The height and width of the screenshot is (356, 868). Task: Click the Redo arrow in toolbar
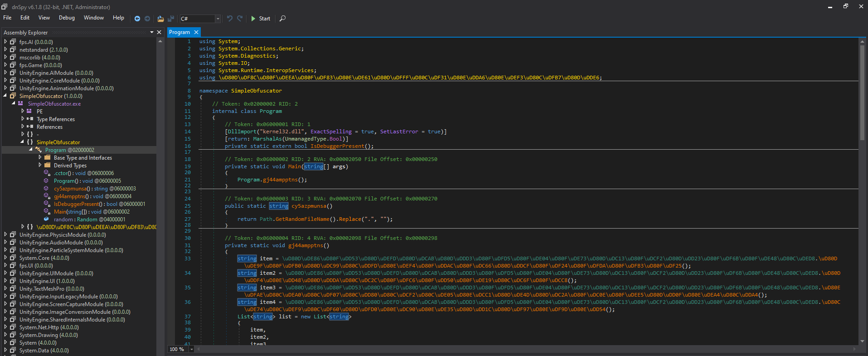(x=240, y=19)
